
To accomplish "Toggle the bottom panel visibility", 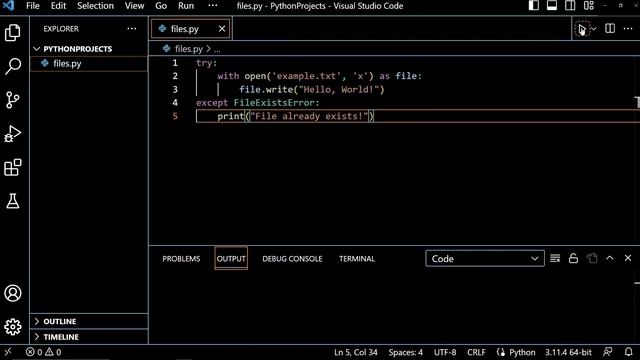I will click(552, 6).
